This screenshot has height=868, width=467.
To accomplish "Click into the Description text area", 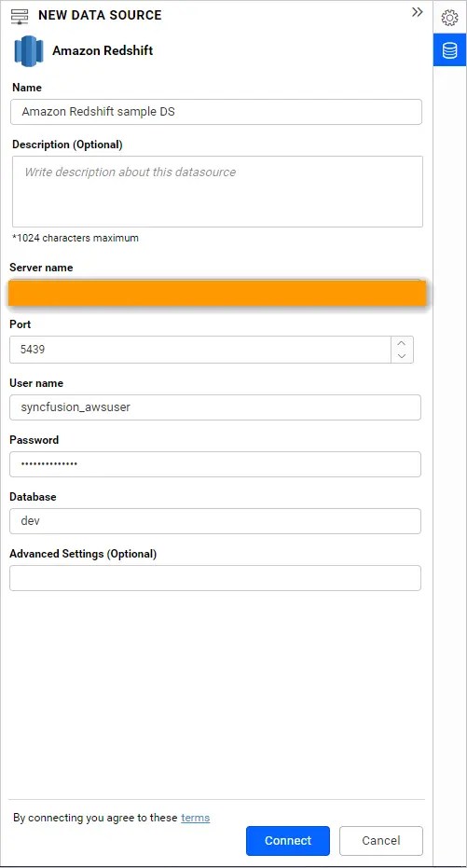I will (217, 191).
